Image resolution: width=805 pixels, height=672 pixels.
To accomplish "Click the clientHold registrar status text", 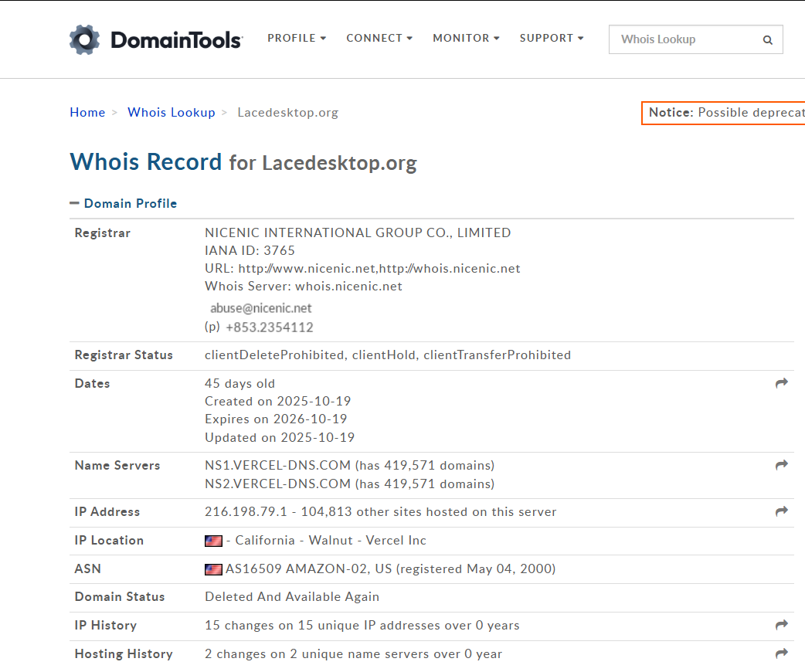I will pyautogui.click(x=384, y=355).
